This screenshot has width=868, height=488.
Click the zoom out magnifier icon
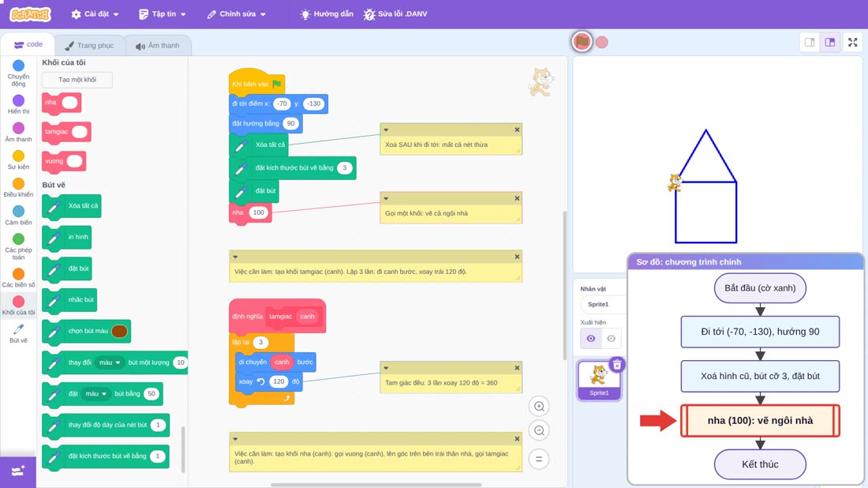point(539,430)
